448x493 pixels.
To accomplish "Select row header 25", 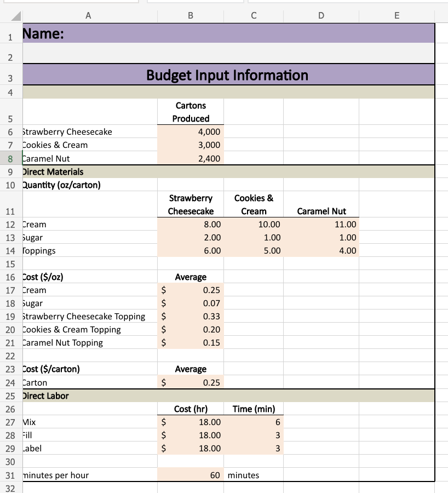I will pos(10,395).
